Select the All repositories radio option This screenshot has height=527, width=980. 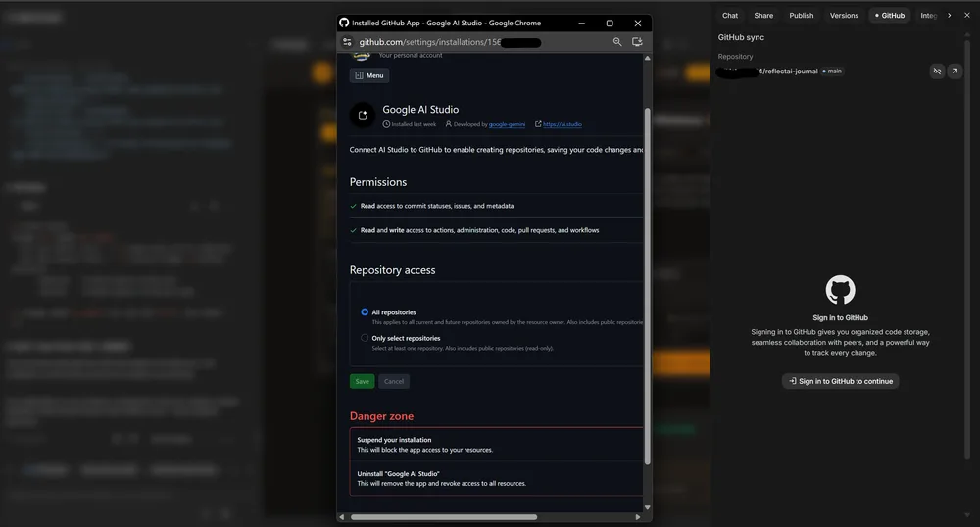point(365,312)
